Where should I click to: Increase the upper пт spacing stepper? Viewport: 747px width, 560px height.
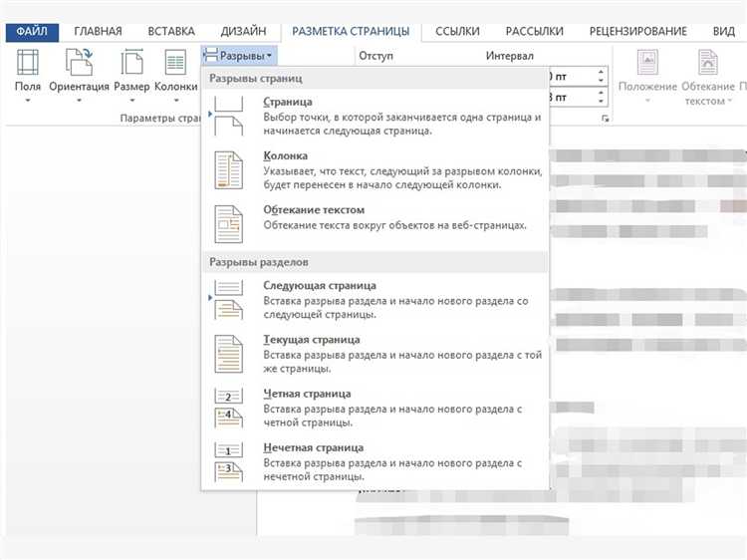pos(601,72)
